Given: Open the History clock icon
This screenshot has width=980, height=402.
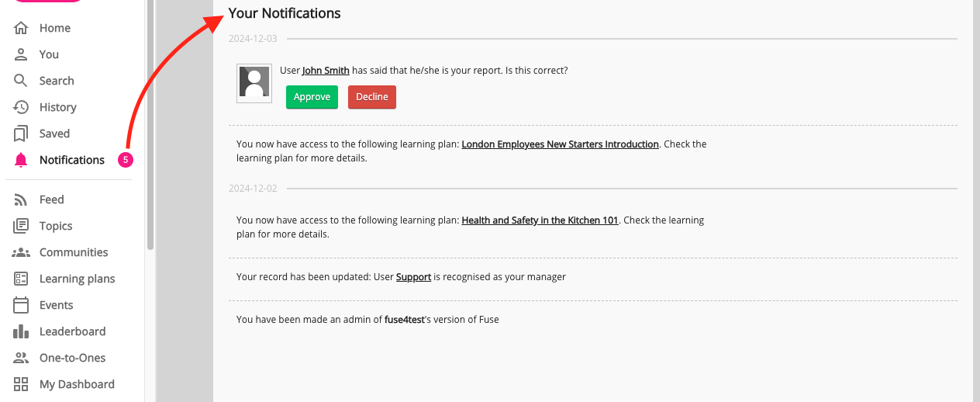Looking at the screenshot, I should click(x=21, y=107).
